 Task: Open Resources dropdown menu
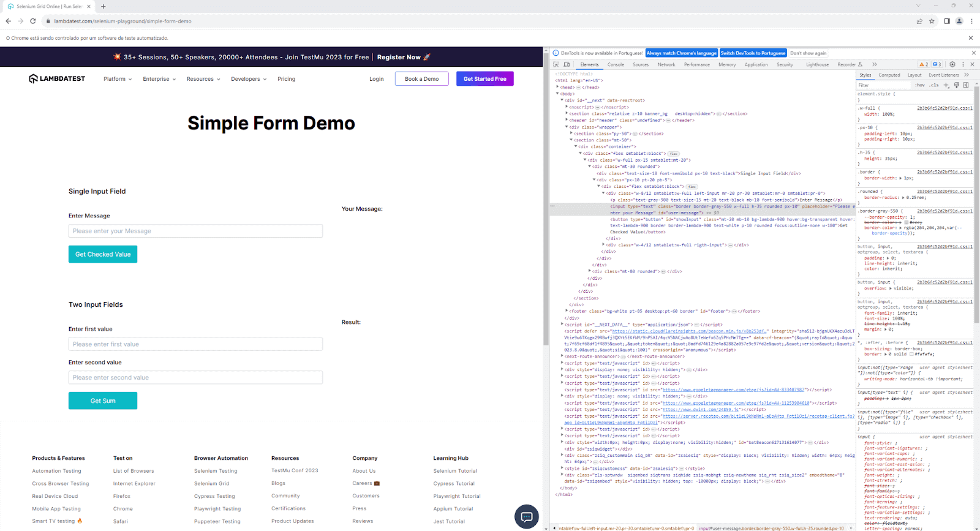click(x=203, y=79)
